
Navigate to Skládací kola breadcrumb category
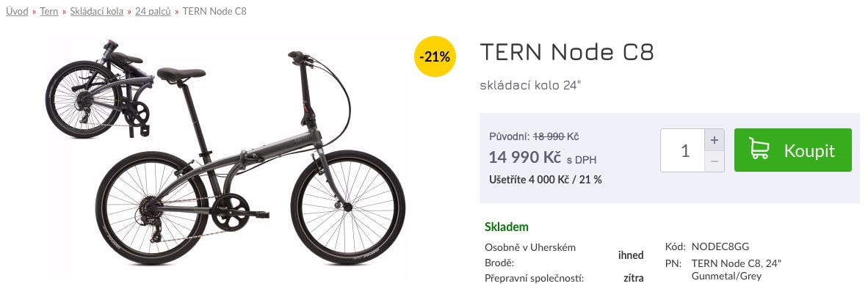[96, 12]
